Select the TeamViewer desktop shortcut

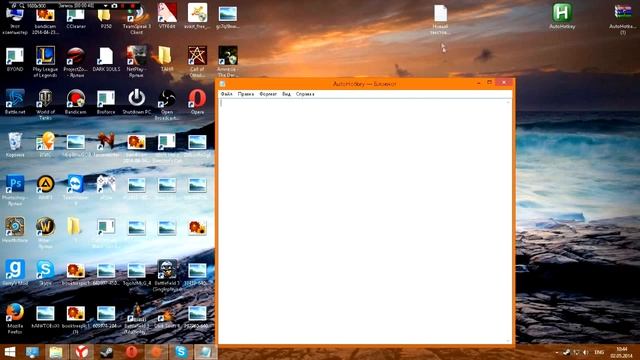click(x=76, y=190)
